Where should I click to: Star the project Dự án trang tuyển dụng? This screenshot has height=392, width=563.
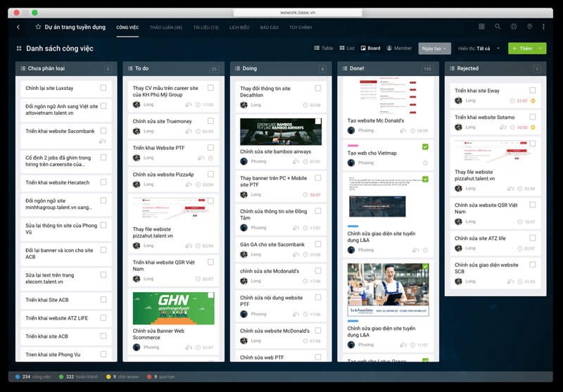click(38, 27)
